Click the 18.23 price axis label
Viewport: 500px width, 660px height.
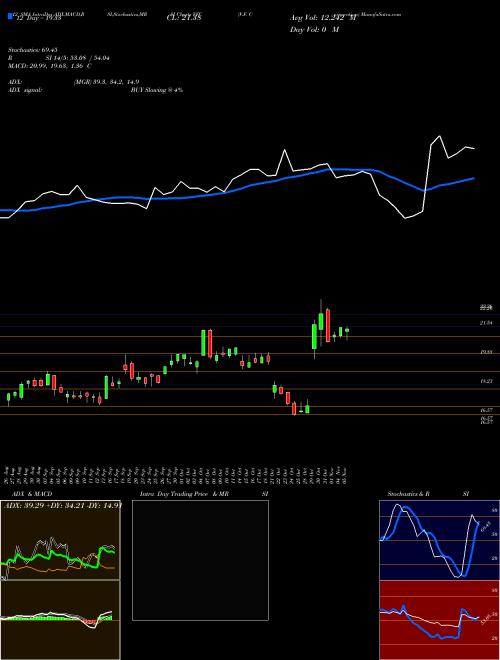click(487, 381)
